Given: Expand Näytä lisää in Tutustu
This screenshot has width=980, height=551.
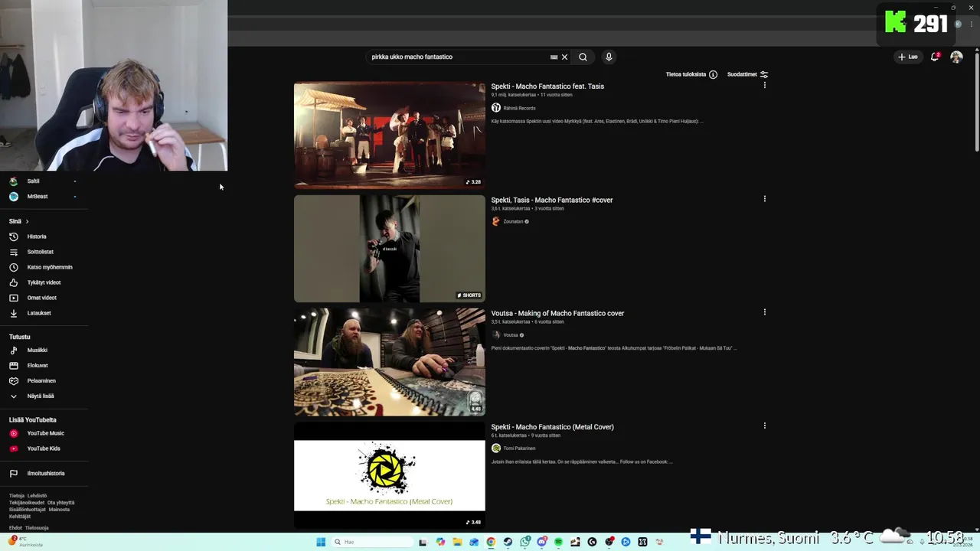Looking at the screenshot, I should [x=40, y=396].
